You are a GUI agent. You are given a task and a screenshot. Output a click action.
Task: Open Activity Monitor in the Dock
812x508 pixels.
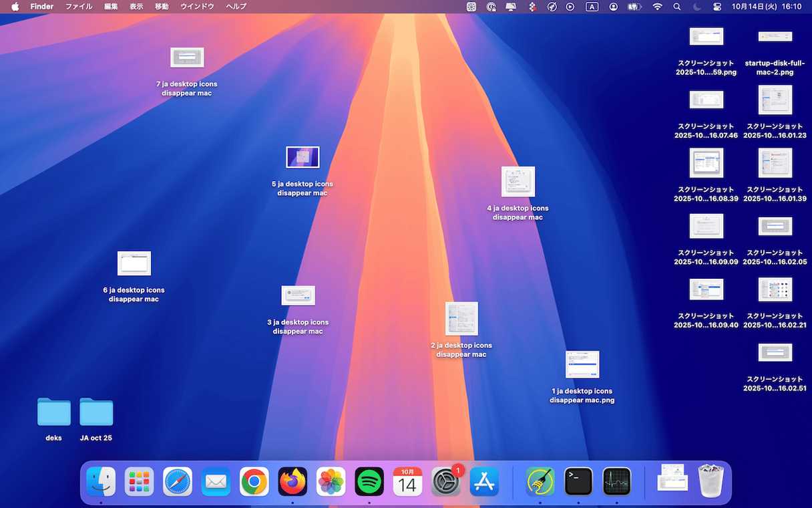[x=616, y=481]
